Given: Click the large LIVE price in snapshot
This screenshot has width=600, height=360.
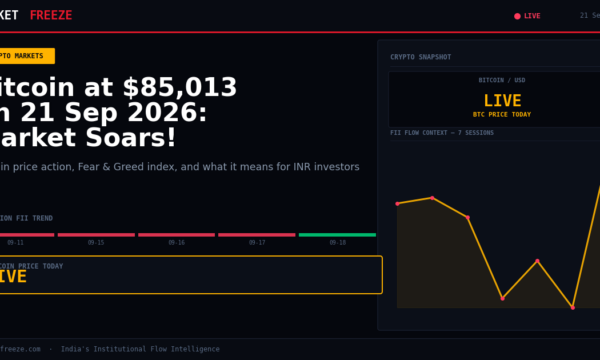Looking at the screenshot, I should (502, 101).
